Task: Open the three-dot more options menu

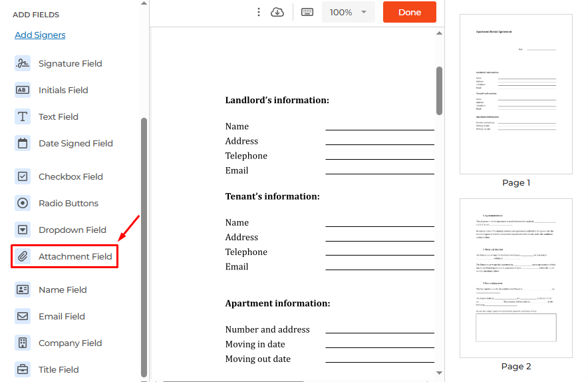Action: coord(259,12)
